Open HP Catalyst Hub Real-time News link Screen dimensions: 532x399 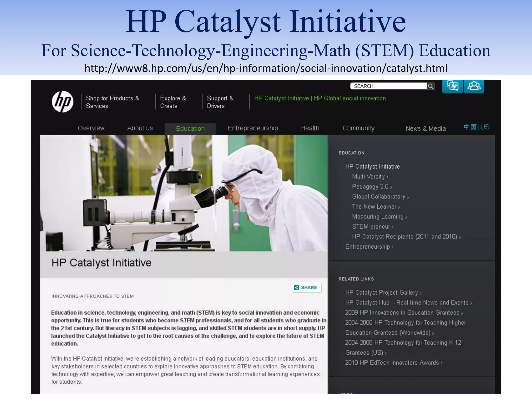[409, 303]
